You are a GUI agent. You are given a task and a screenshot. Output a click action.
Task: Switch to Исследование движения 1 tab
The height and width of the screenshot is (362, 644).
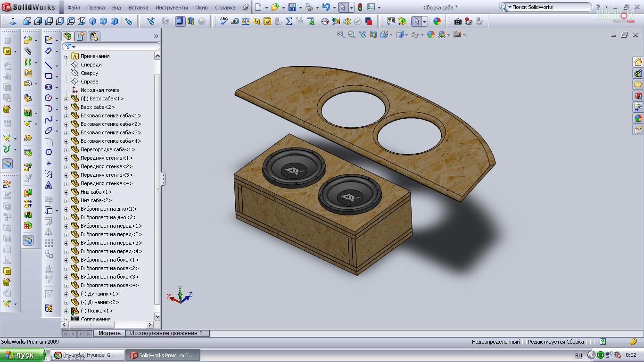[166, 333]
